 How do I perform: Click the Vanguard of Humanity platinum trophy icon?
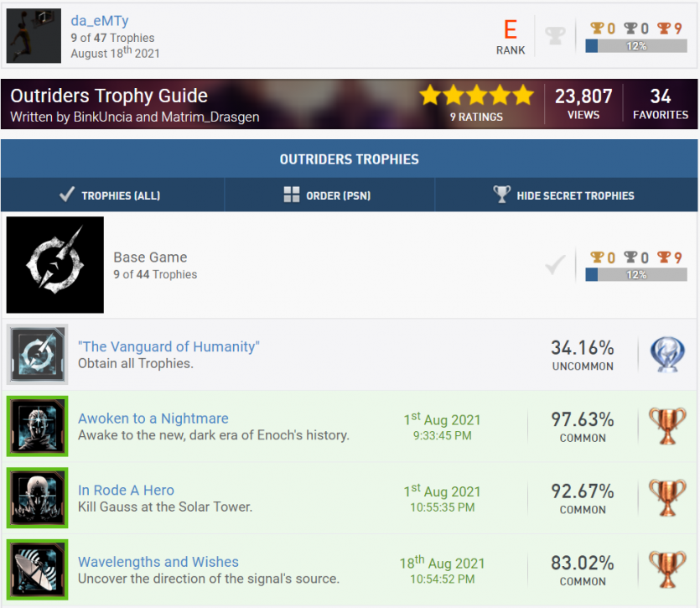[667, 355]
